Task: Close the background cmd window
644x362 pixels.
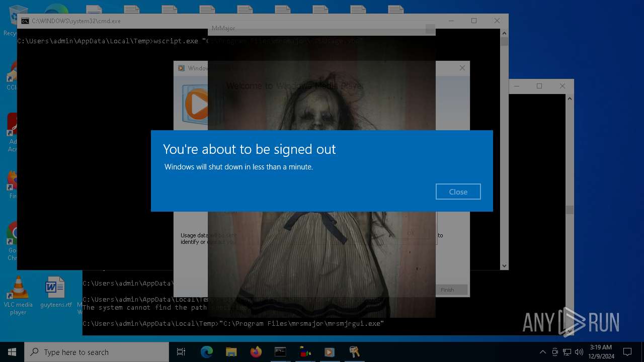Action: tap(562, 86)
